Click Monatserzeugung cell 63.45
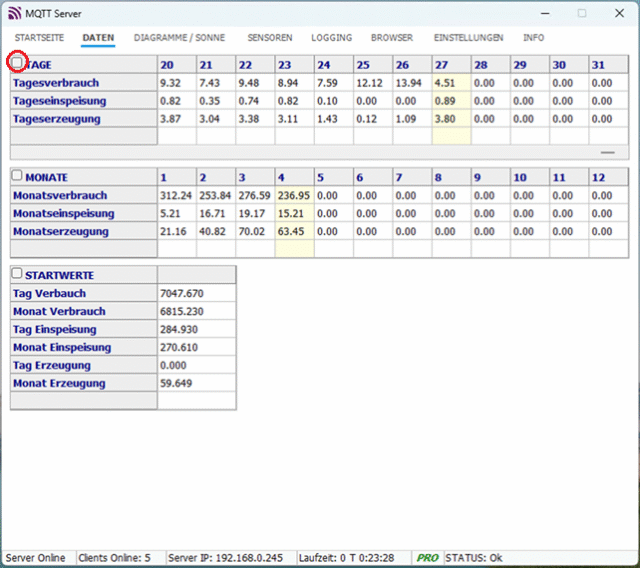The width and height of the screenshot is (640, 568). (294, 231)
